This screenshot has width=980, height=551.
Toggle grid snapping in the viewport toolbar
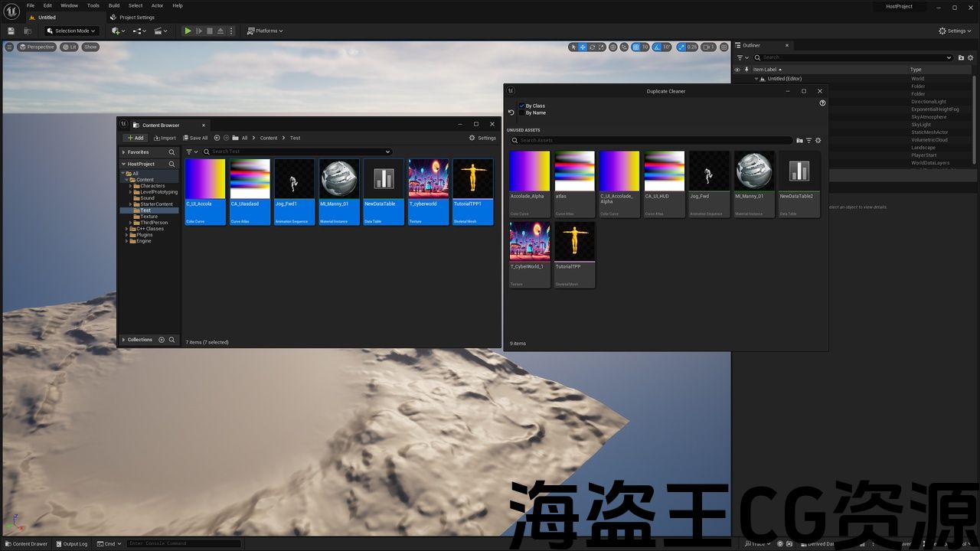(x=635, y=47)
